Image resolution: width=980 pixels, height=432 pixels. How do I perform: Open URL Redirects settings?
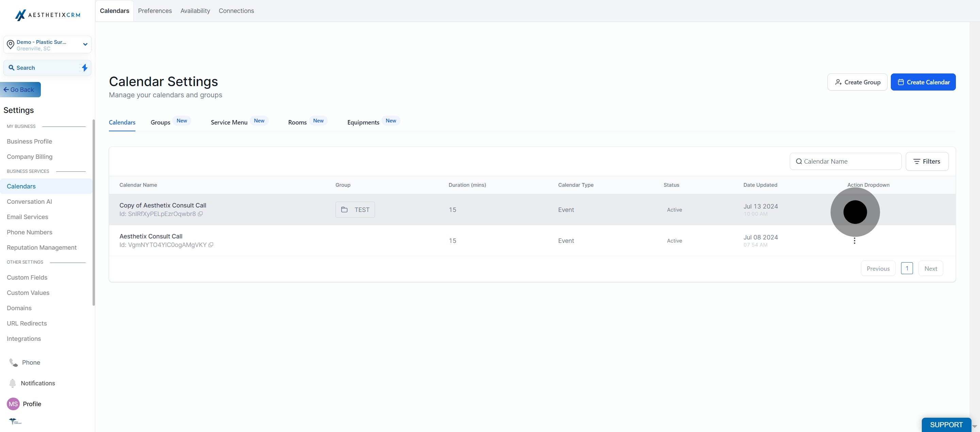[x=27, y=323]
